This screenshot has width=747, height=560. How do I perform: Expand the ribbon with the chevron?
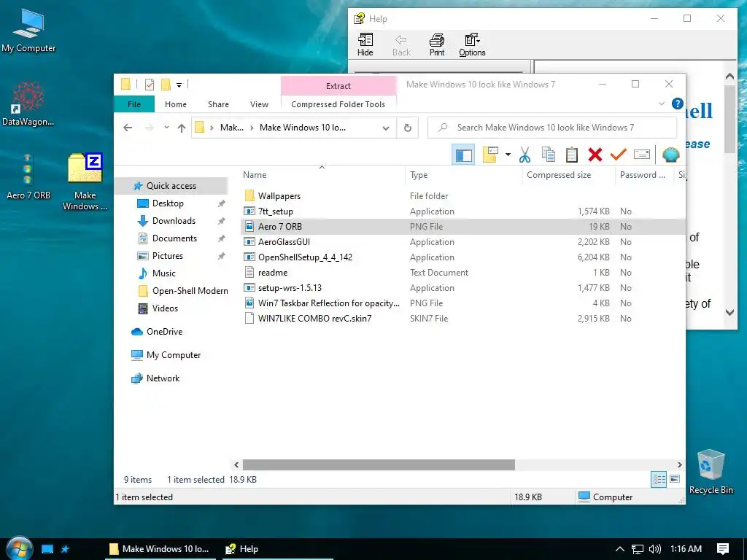click(x=661, y=104)
